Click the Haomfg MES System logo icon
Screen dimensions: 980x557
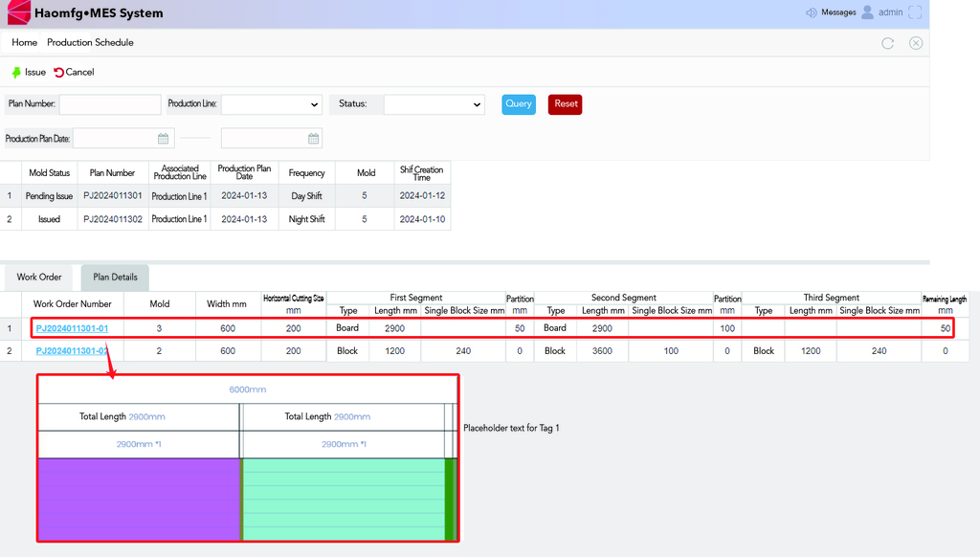point(18,13)
